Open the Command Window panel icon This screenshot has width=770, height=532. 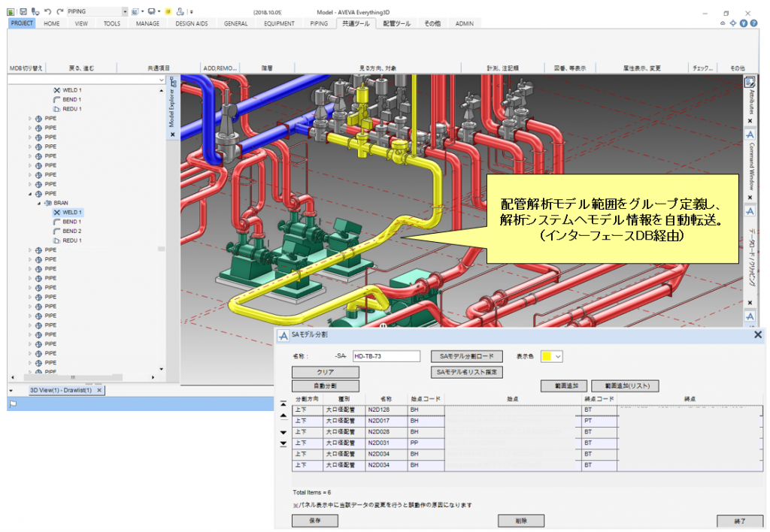tap(750, 135)
